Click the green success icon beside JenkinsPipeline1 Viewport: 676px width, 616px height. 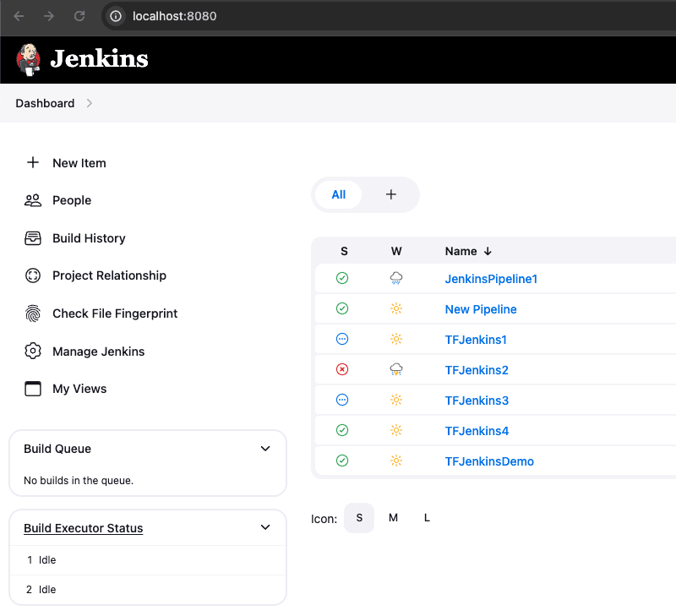click(x=342, y=278)
